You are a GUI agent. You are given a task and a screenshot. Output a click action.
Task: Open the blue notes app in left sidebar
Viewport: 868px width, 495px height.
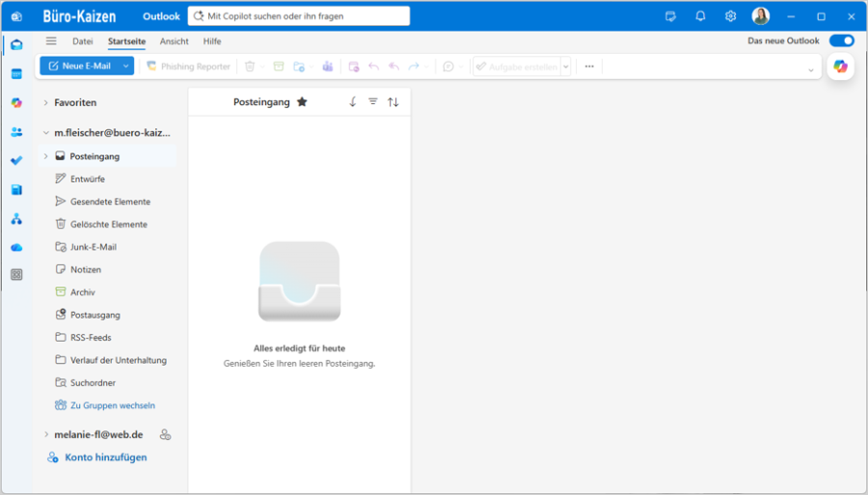16,190
